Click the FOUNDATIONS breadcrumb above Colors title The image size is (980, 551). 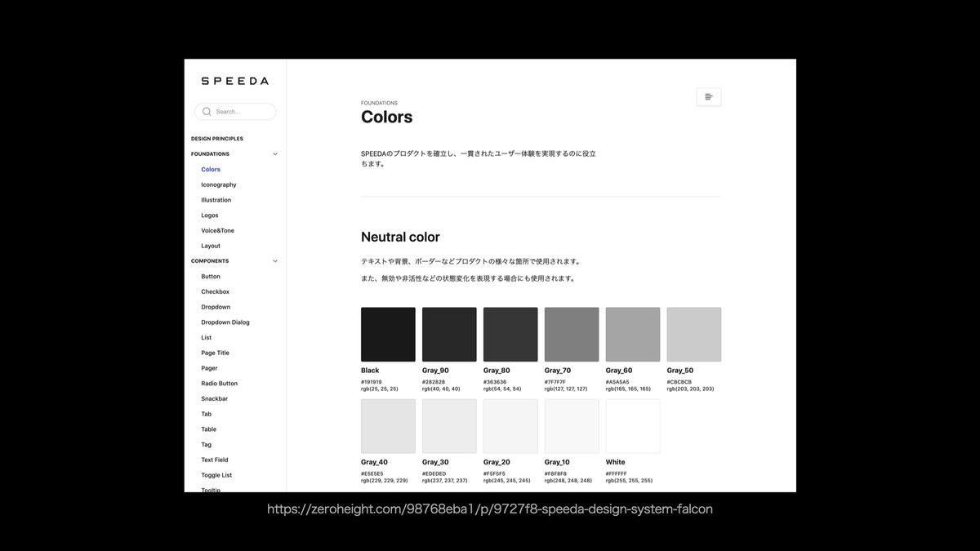[x=379, y=103]
